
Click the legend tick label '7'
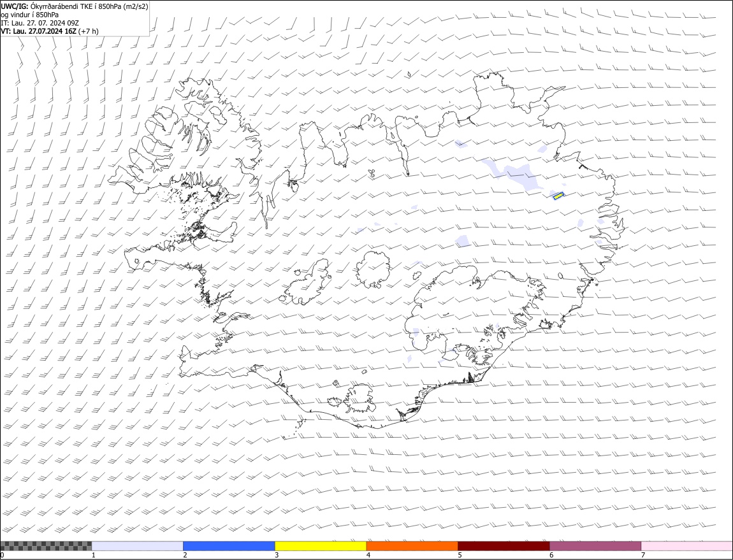pyautogui.click(x=643, y=556)
